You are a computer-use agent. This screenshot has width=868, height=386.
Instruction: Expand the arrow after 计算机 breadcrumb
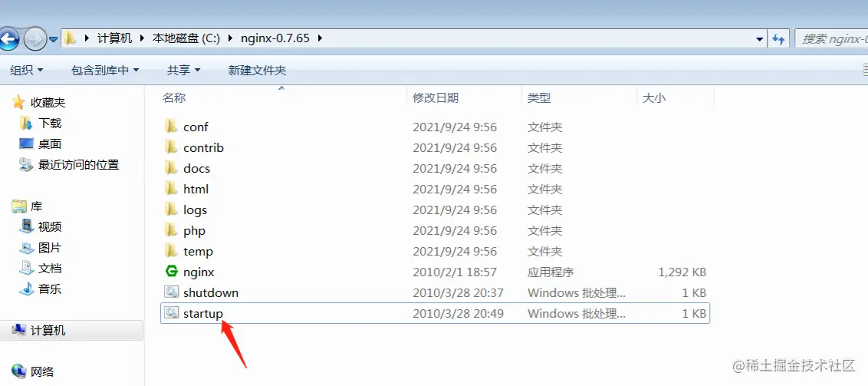pos(142,39)
